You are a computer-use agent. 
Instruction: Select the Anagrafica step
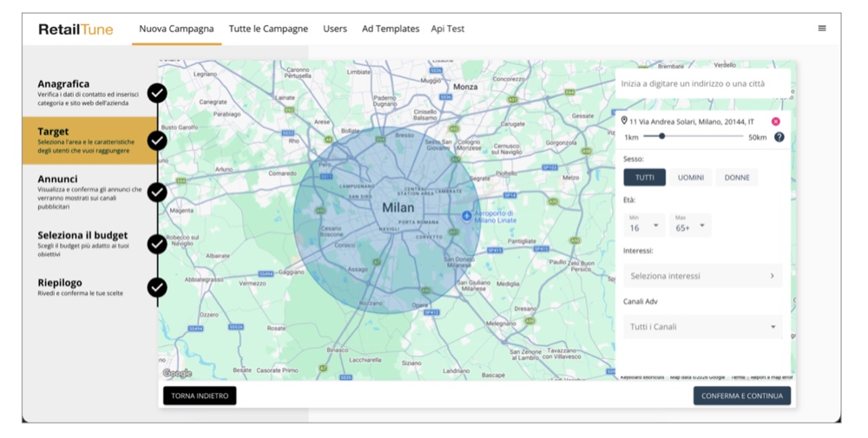(89, 93)
